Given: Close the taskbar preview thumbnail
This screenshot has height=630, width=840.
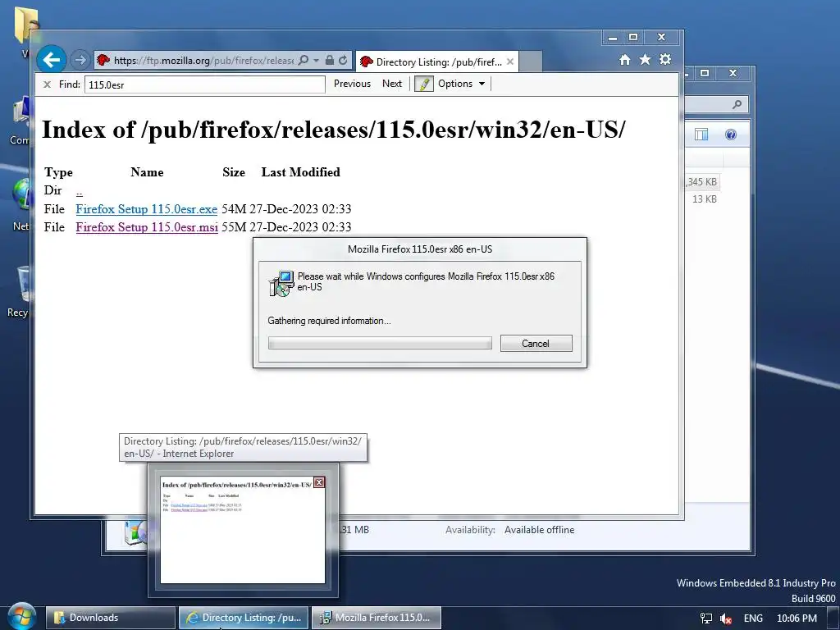Looking at the screenshot, I should click(x=319, y=482).
